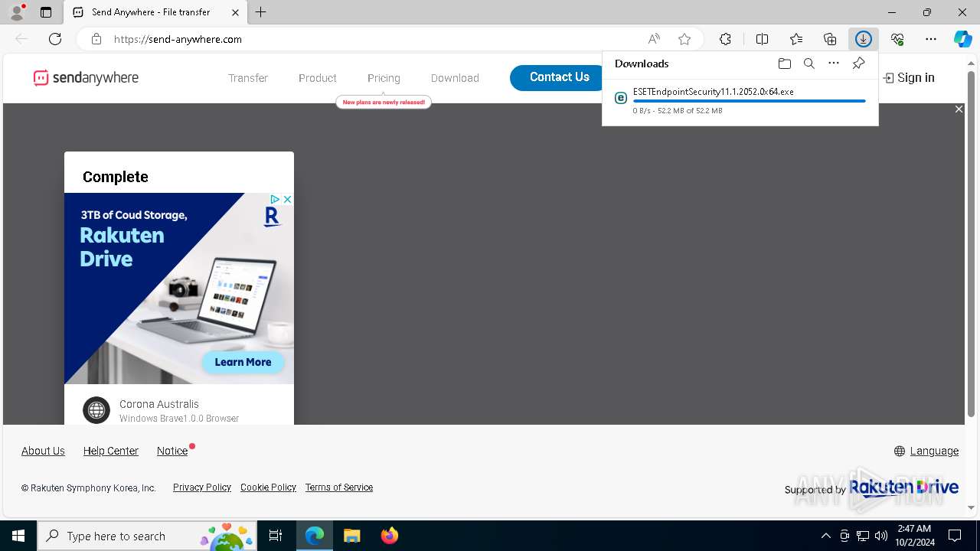The width and height of the screenshot is (980, 551).
Task: Open volume control in tray
Action: 880,536
